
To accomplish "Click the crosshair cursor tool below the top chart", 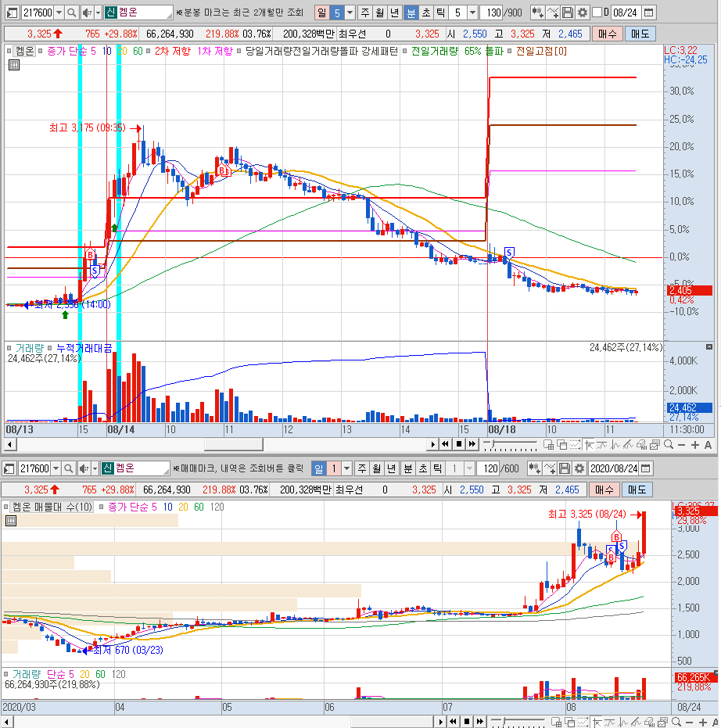I will [x=589, y=445].
